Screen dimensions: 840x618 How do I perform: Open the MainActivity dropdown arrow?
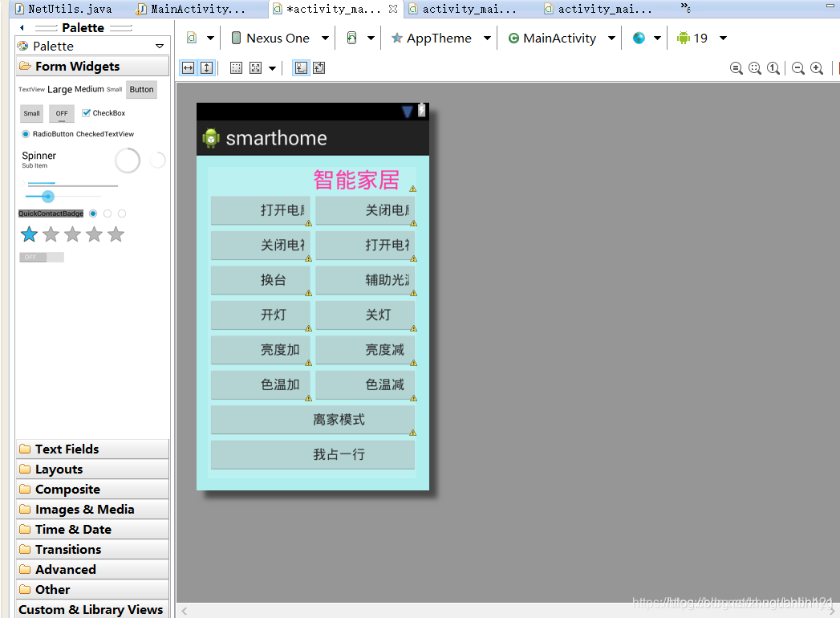(x=611, y=38)
